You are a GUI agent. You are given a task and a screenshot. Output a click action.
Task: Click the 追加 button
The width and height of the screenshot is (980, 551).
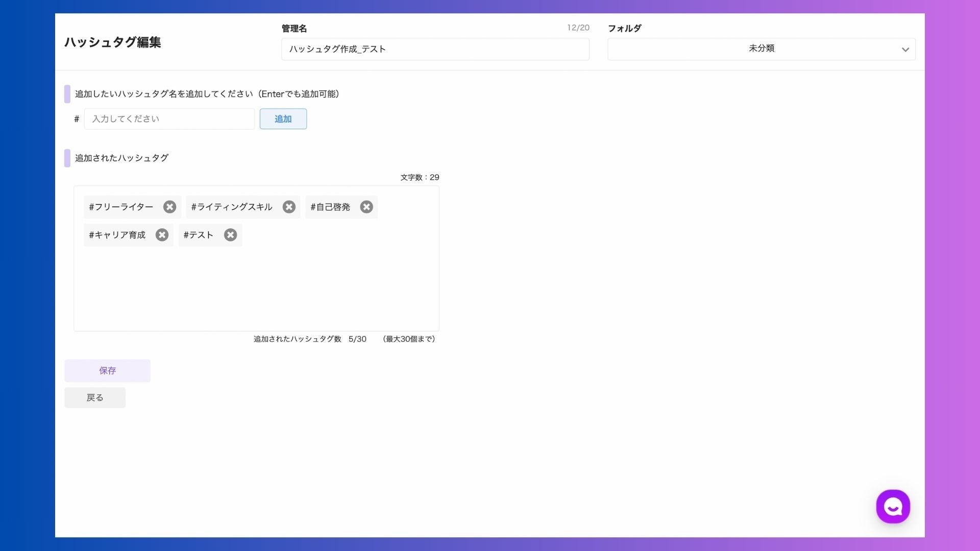pyautogui.click(x=283, y=119)
